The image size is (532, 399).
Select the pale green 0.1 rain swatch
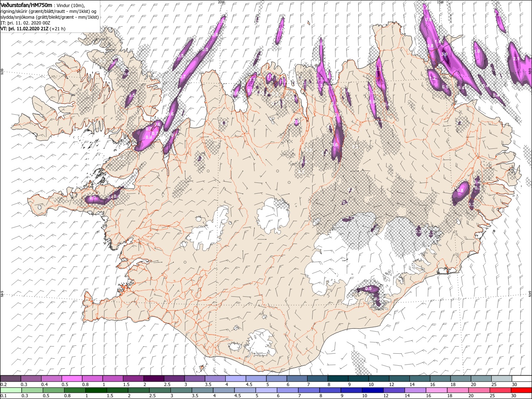pos(11,391)
